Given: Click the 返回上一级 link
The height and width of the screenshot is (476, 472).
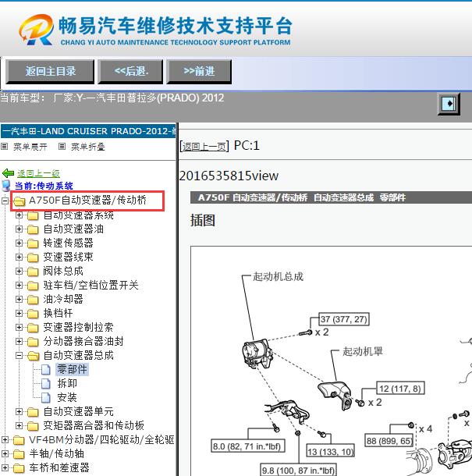Looking at the screenshot, I should pos(38,173).
